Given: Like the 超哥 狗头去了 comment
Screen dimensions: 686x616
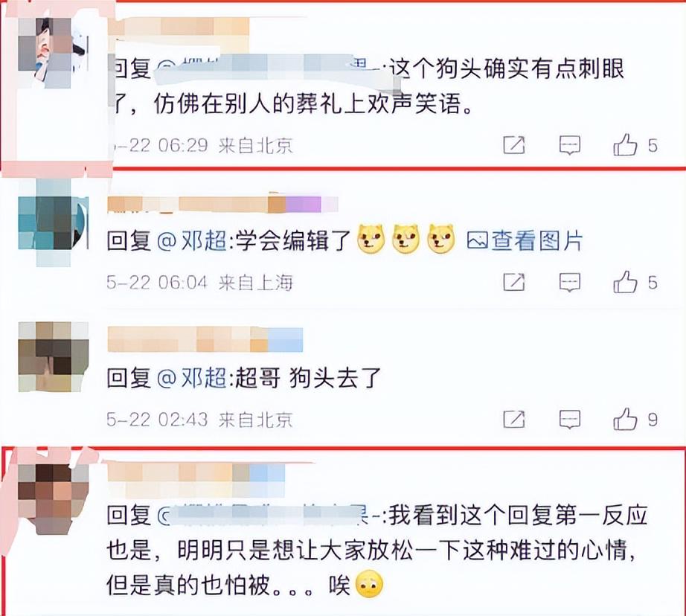Looking at the screenshot, I should pos(625,419).
